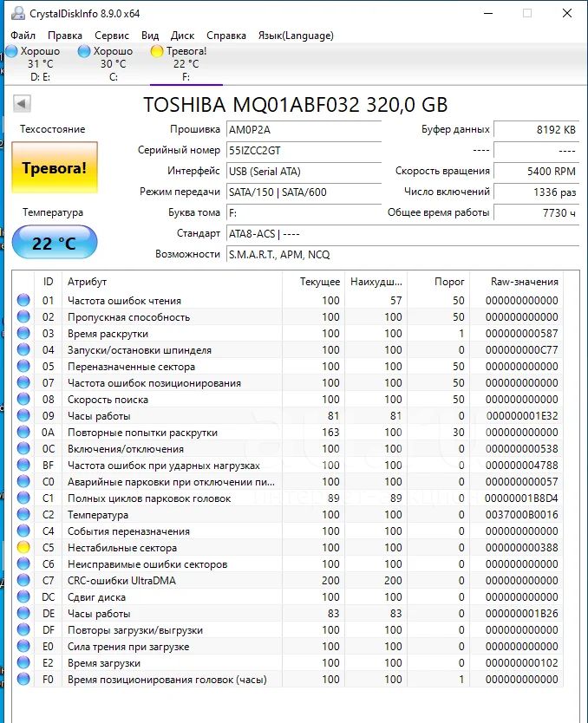This screenshot has width=588, height=723.
Task: Click the Возможности field S.M.A.R.T., APM, NCQ
Action: tap(402, 255)
